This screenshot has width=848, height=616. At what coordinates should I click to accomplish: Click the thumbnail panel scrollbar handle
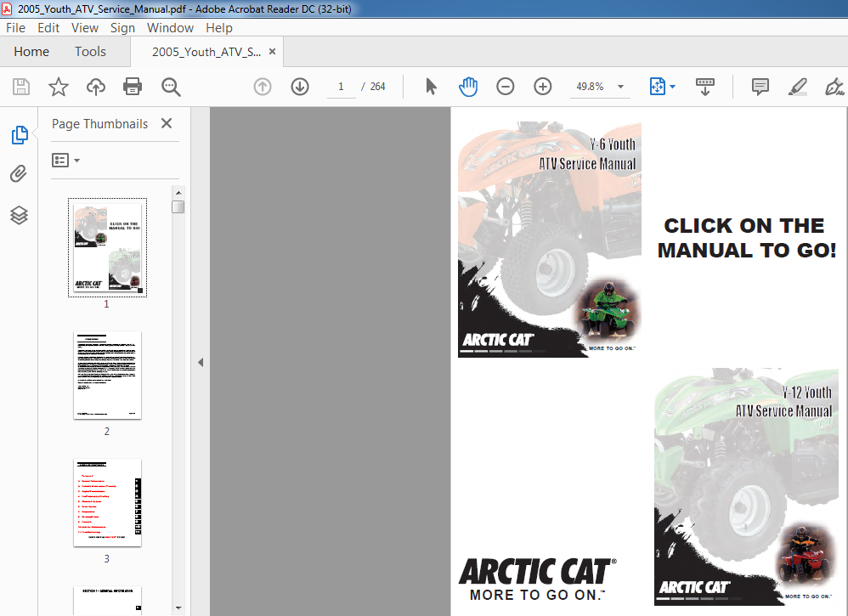[x=178, y=206]
